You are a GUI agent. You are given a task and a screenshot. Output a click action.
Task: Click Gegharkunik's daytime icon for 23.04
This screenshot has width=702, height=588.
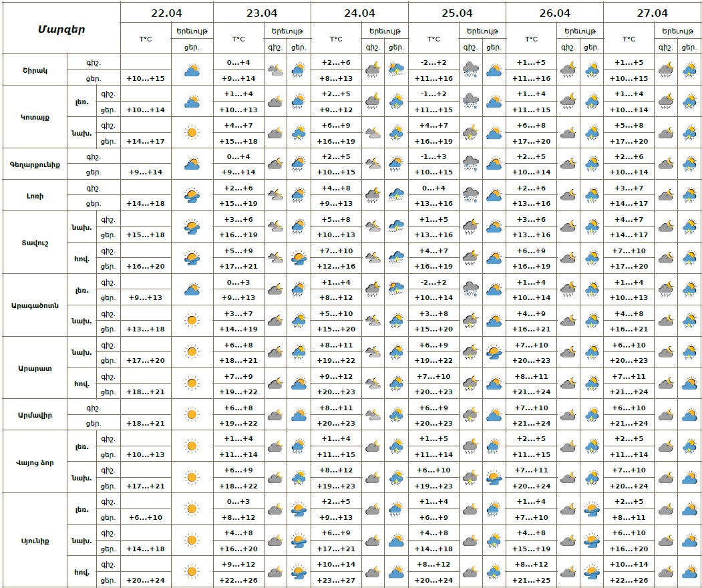(299, 164)
